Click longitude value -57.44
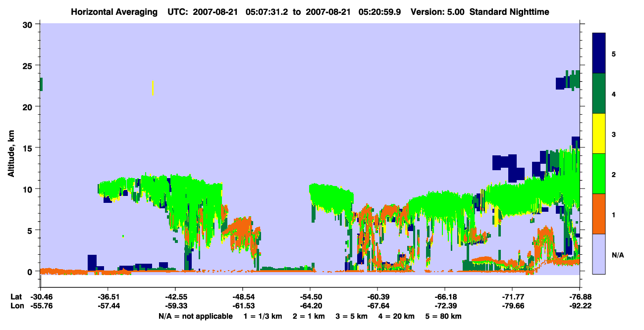The height and width of the screenshot is (330, 644). tap(107, 306)
